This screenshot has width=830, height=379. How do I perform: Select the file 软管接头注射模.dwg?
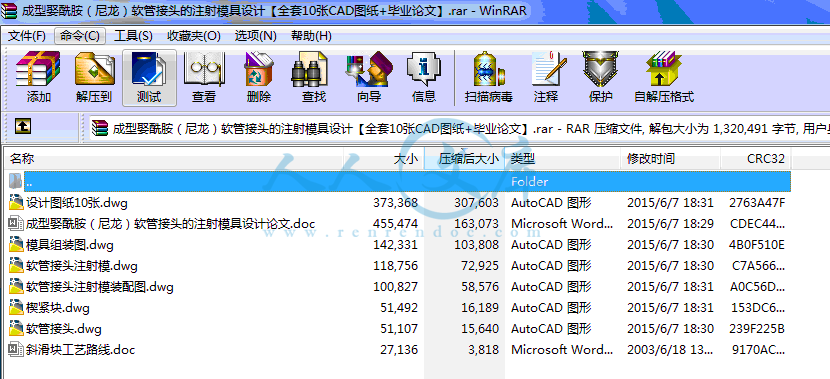pos(82,265)
